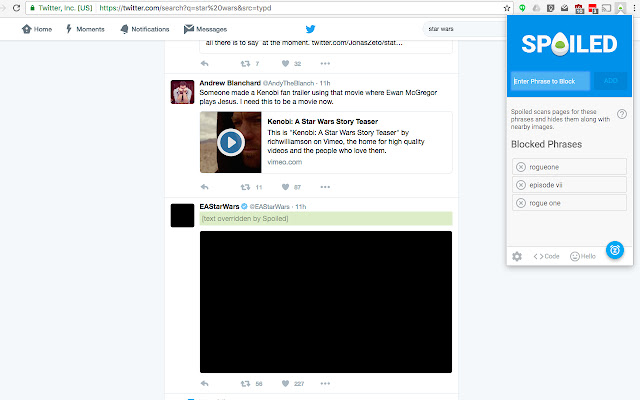This screenshot has height=400, width=640.
Task: Click the 11h timestamp on Andrew's tweet
Action: pyautogui.click(x=325, y=83)
